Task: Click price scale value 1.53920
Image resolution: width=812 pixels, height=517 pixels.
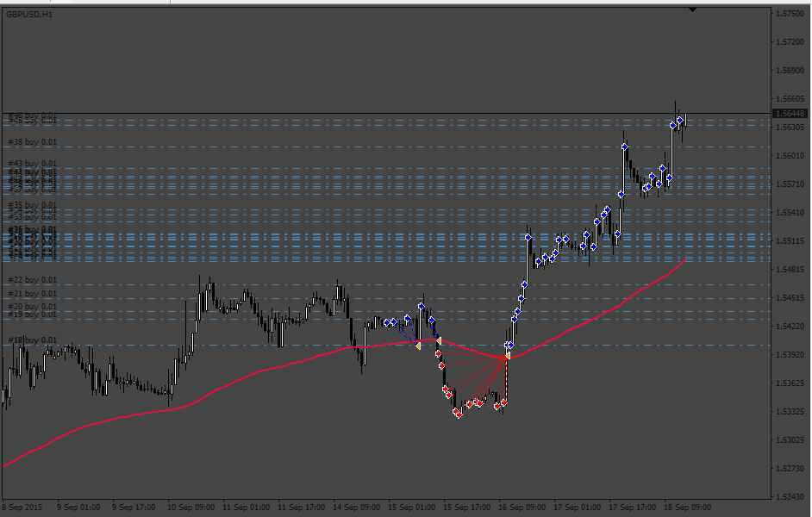Action: tap(790, 355)
